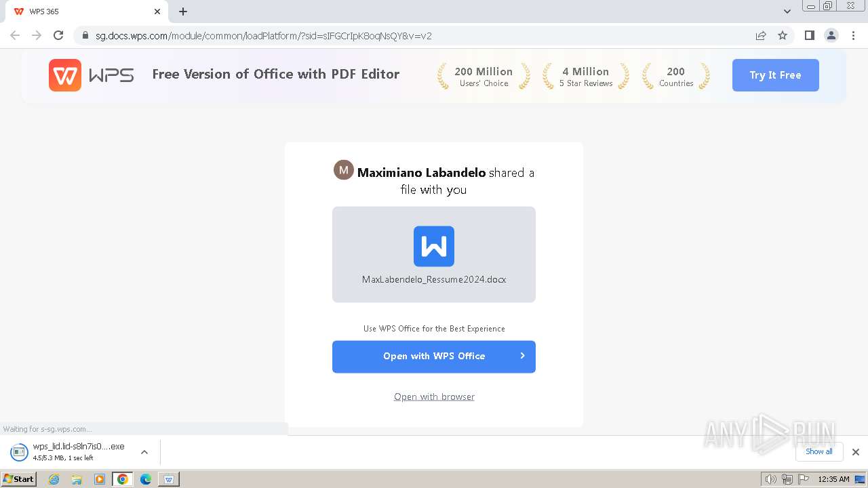The height and width of the screenshot is (488, 868).
Task: Go back using the browser back arrow
Action: click(x=15, y=35)
